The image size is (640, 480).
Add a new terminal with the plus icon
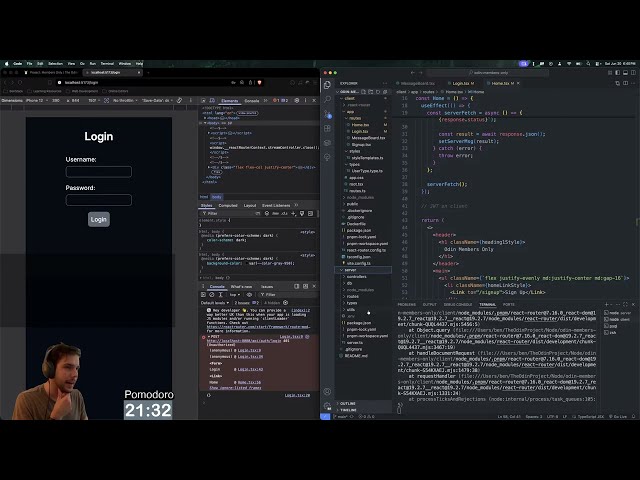607,304
